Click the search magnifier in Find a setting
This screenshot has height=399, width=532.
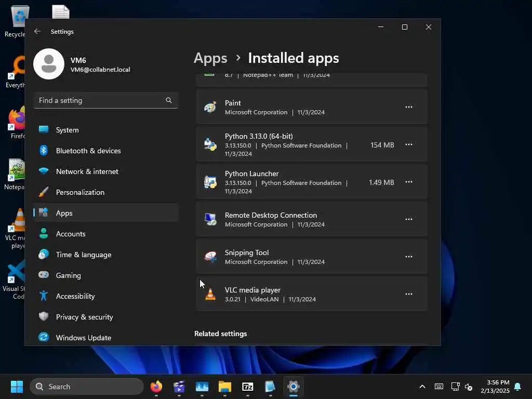pos(169,100)
